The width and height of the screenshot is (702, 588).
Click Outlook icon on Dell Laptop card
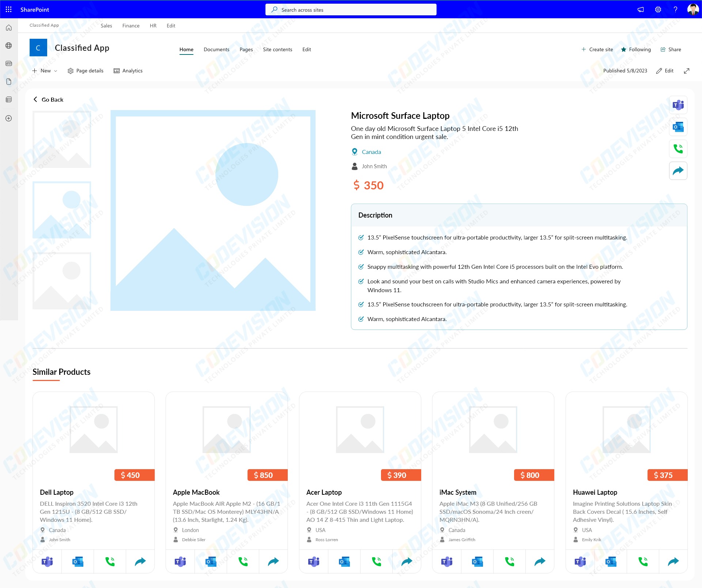pos(78,561)
